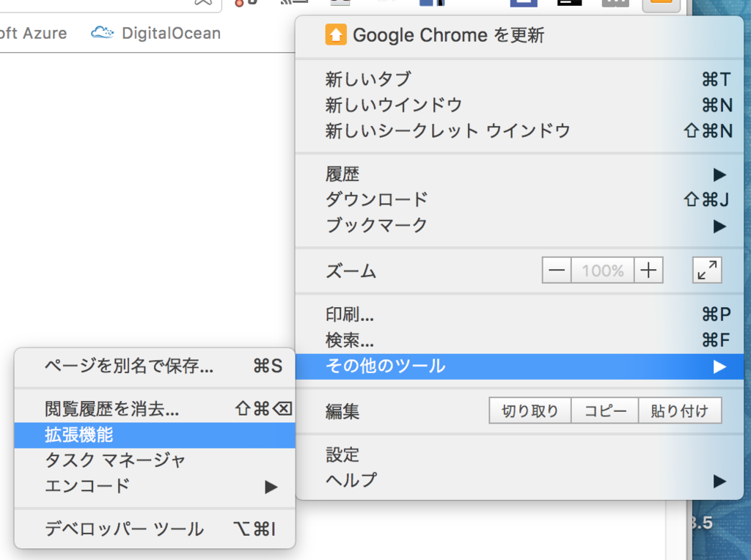Click the 貼り付け button
Screen dimensions: 751x560
point(680,410)
